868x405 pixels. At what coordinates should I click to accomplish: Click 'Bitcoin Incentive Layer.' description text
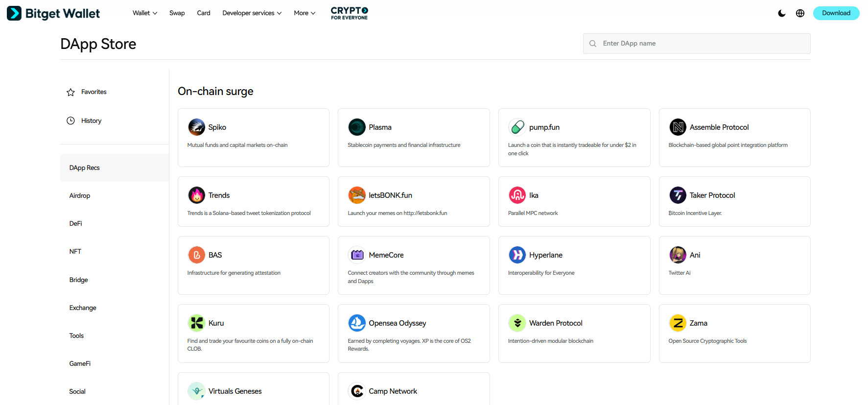tap(695, 214)
